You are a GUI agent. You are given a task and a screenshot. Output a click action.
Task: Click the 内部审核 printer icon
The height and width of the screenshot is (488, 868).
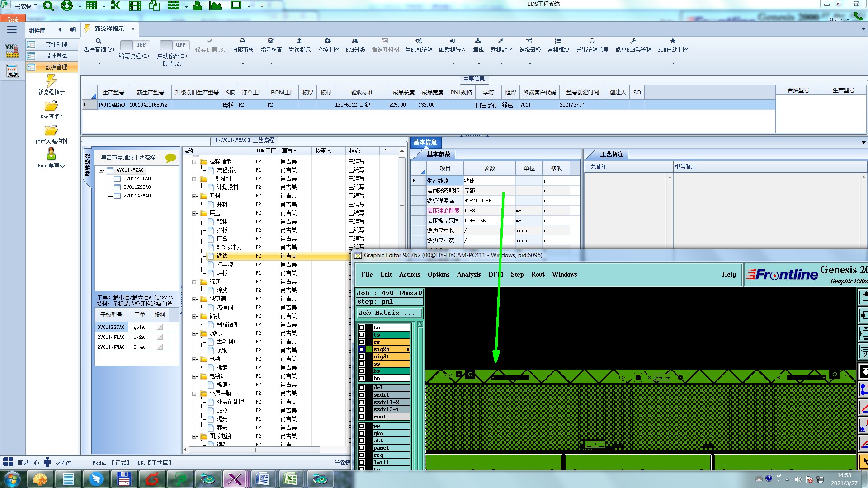pos(242,41)
